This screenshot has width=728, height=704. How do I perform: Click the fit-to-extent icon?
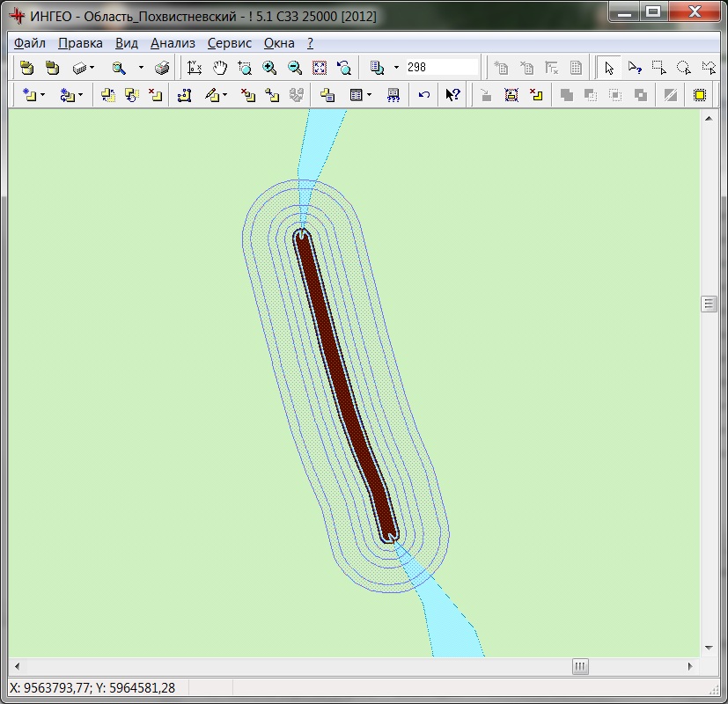[x=320, y=68]
